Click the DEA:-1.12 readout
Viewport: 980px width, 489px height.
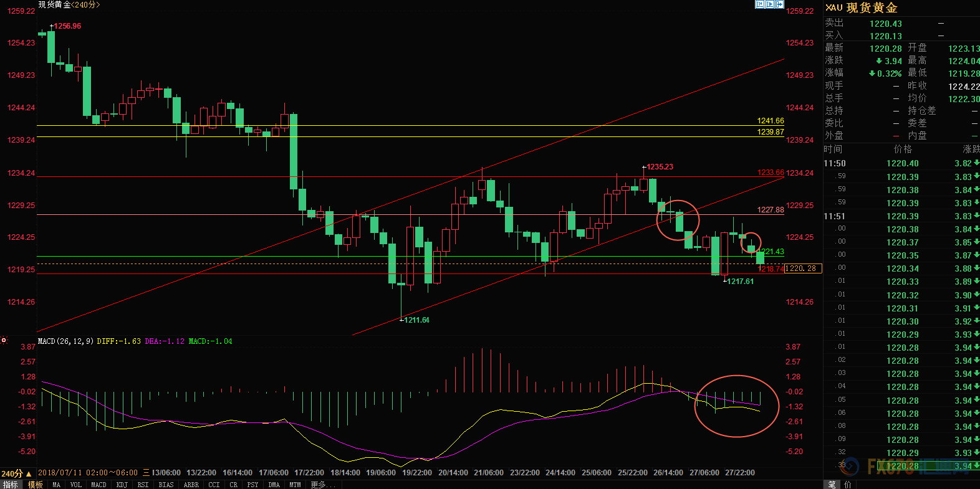pos(165,341)
